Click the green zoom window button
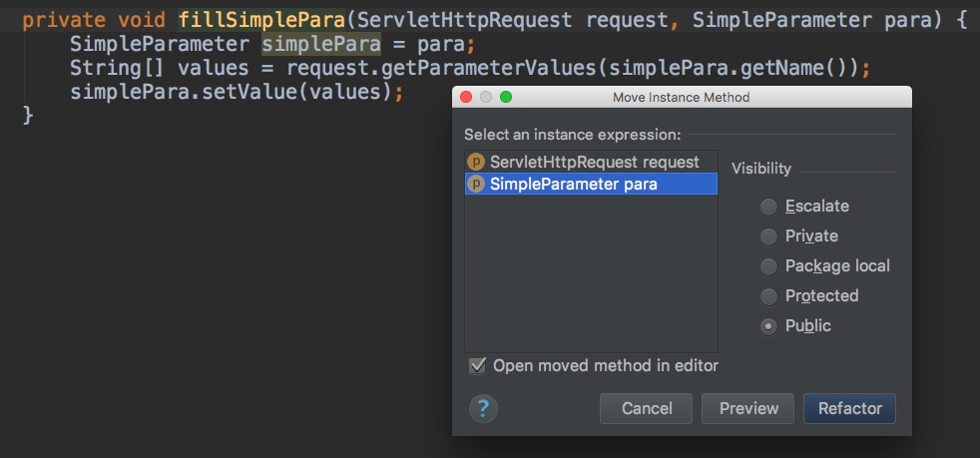 (x=506, y=97)
